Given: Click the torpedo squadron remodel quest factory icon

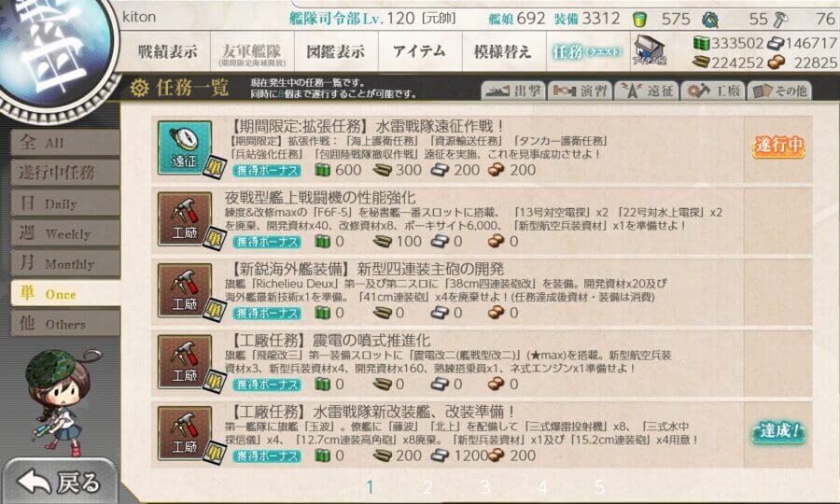Looking at the screenshot, I should [185, 433].
